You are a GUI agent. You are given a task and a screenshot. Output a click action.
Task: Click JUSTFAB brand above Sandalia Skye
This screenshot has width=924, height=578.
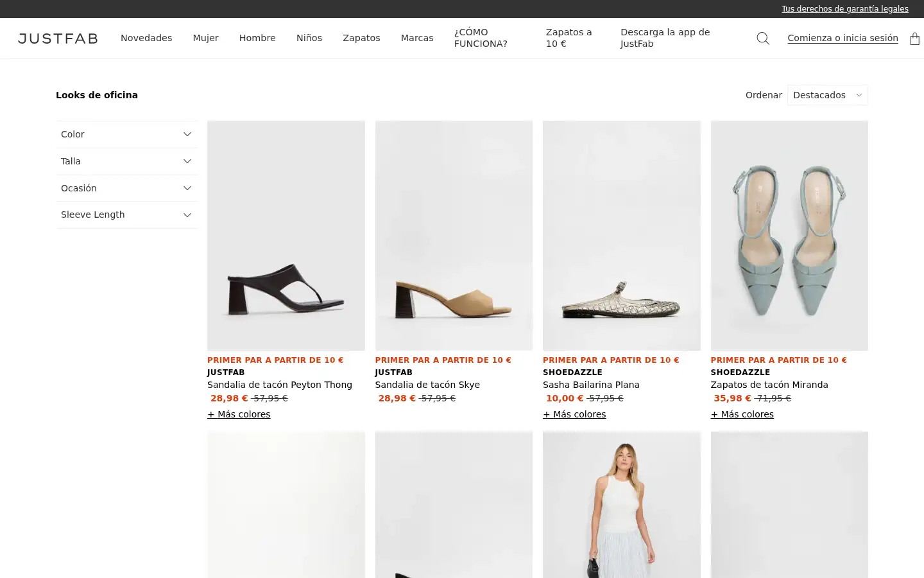(393, 372)
